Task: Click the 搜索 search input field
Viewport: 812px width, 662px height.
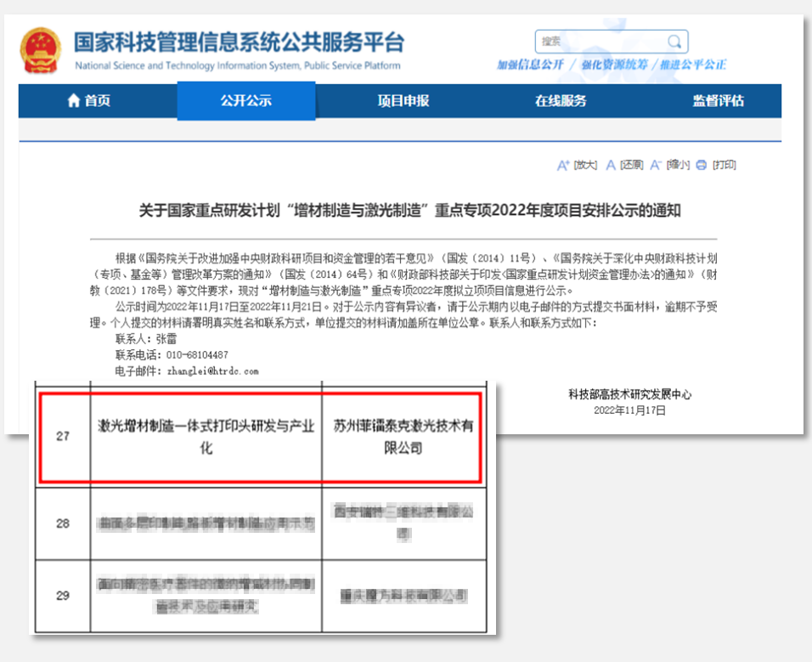Action: (611, 42)
